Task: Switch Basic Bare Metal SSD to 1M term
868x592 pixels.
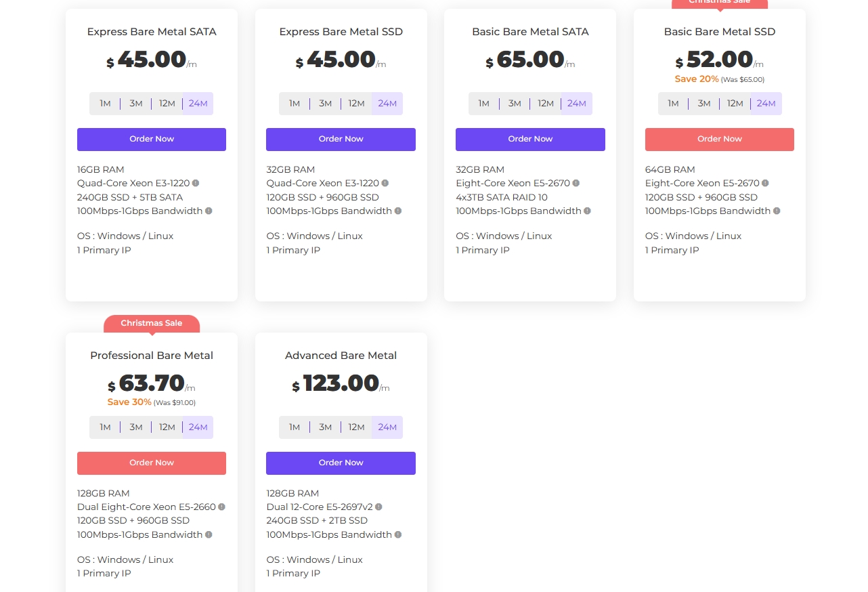Action: (673, 104)
